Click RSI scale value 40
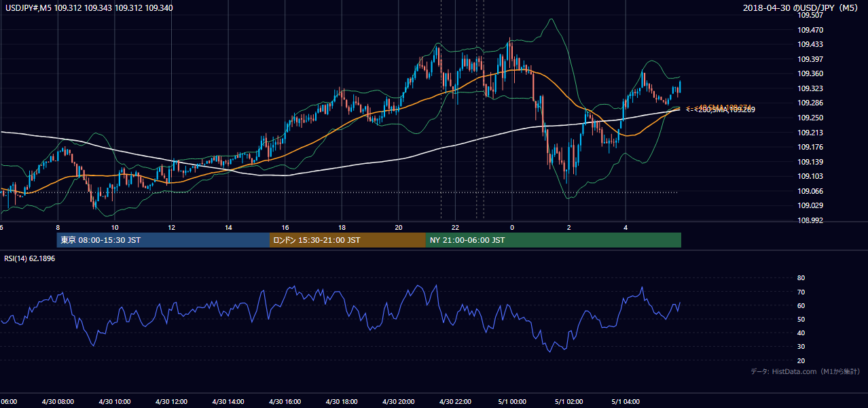 pos(801,333)
